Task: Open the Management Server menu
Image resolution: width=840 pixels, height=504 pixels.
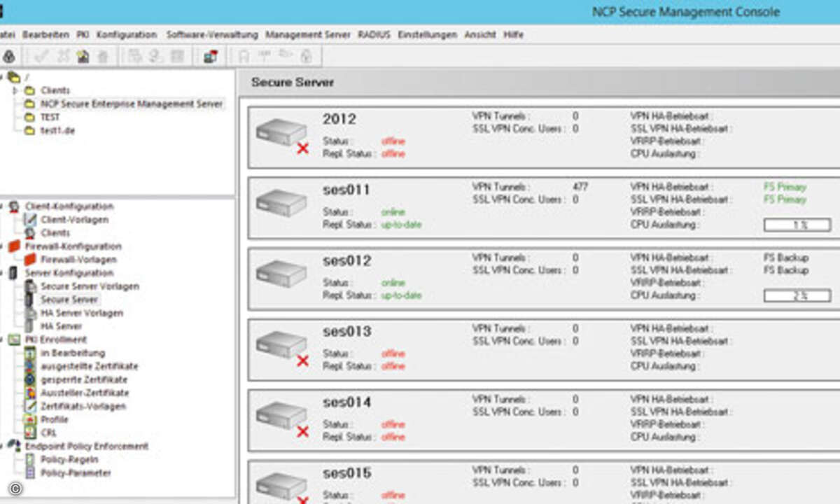Action: click(x=308, y=34)
